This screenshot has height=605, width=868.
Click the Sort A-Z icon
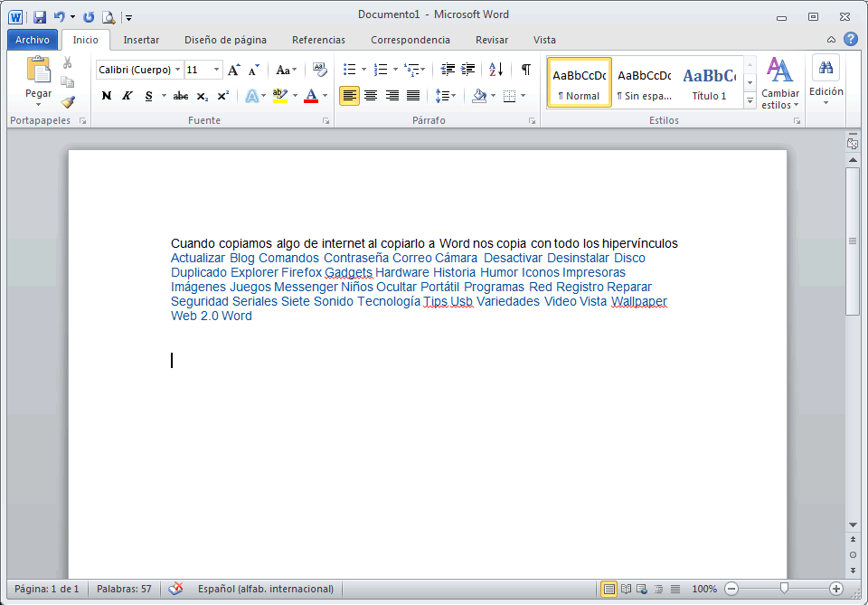click(x=496, y=70)
